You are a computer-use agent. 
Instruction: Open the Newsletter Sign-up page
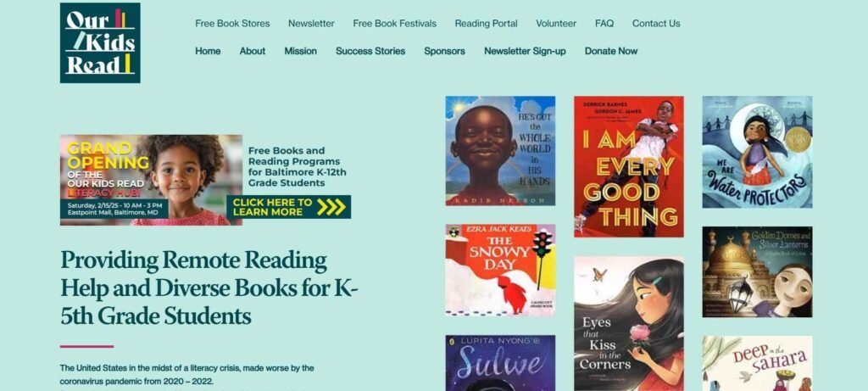pyautogui.click(x=525, y=51)
